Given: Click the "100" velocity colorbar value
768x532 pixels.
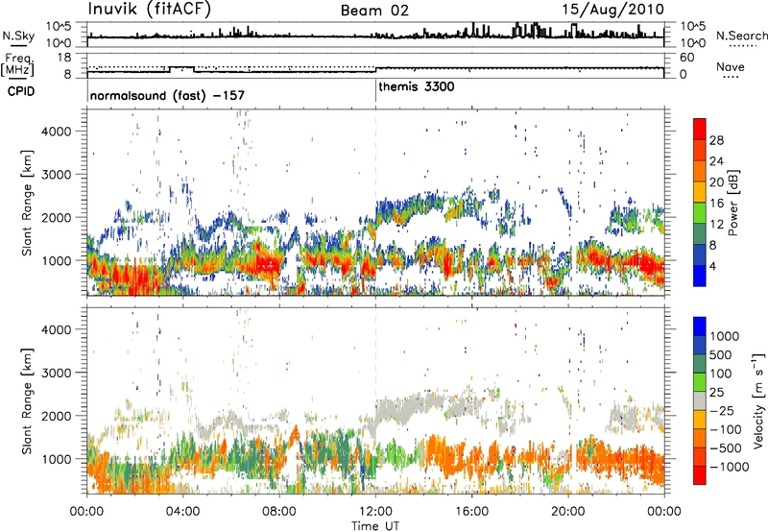Looking at the screenshot, I should coord(721,374).
